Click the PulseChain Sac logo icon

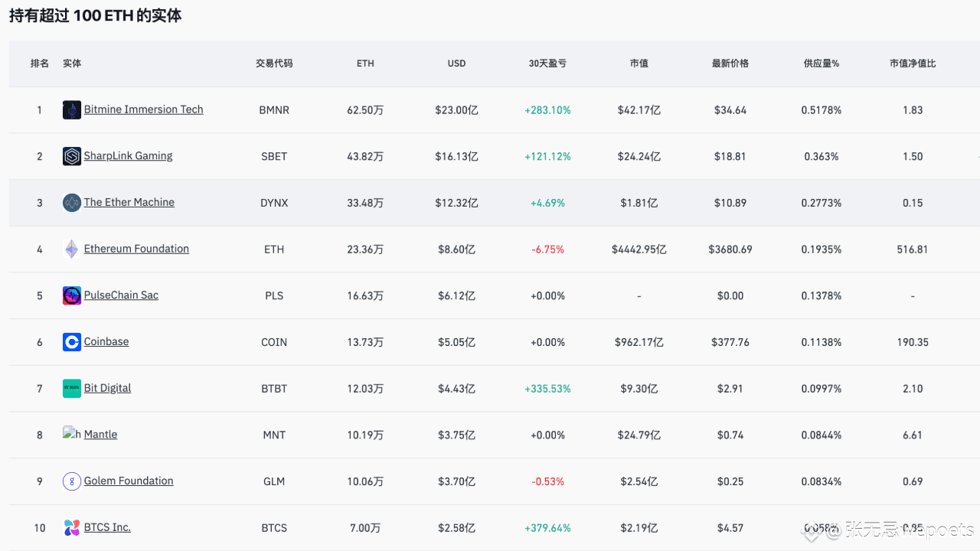[x=72, y=295]
